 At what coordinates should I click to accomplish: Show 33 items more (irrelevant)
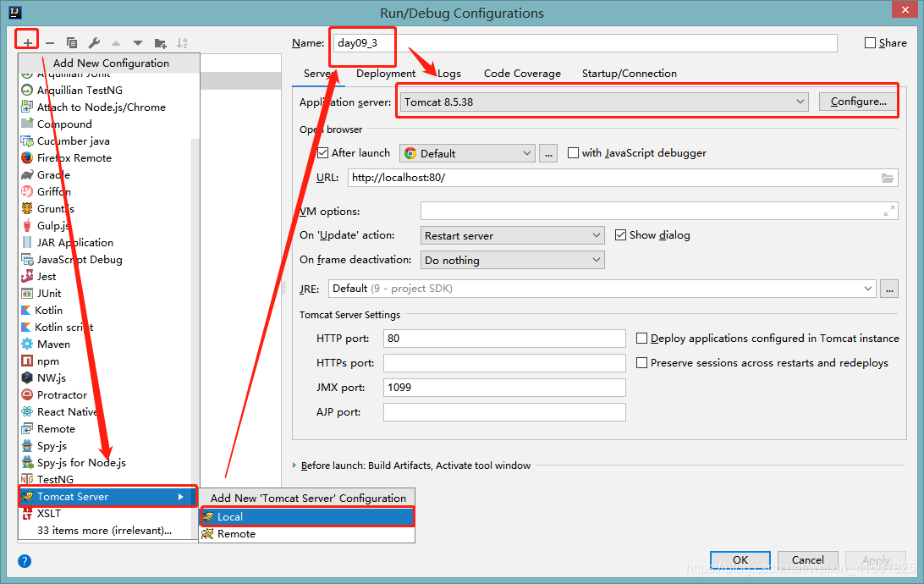pos(104,531)
